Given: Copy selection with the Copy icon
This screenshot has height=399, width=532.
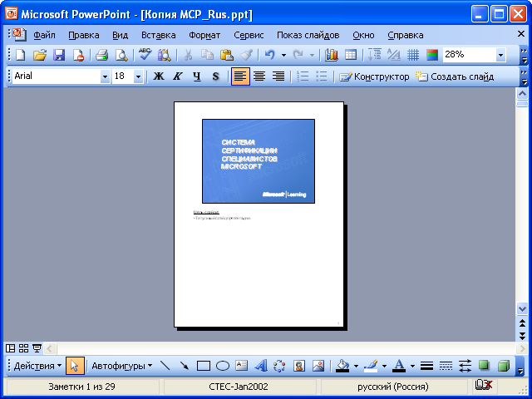Looking at the screenshot, I should (207, 55).
